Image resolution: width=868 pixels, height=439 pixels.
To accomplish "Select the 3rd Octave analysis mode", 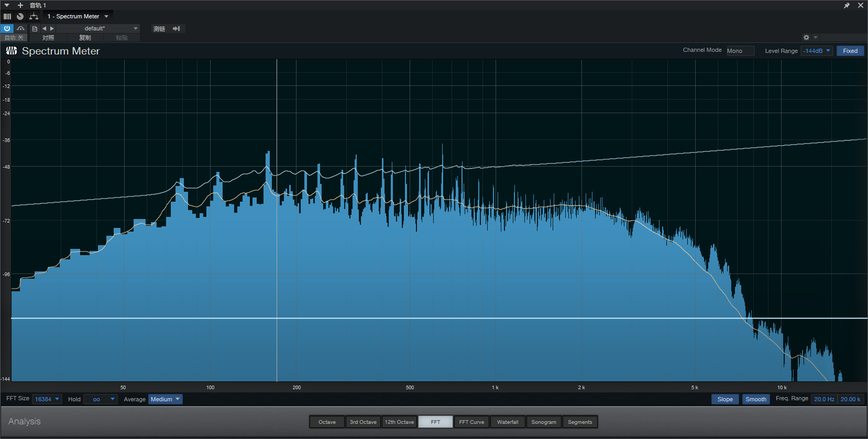I will click(363, 422).
